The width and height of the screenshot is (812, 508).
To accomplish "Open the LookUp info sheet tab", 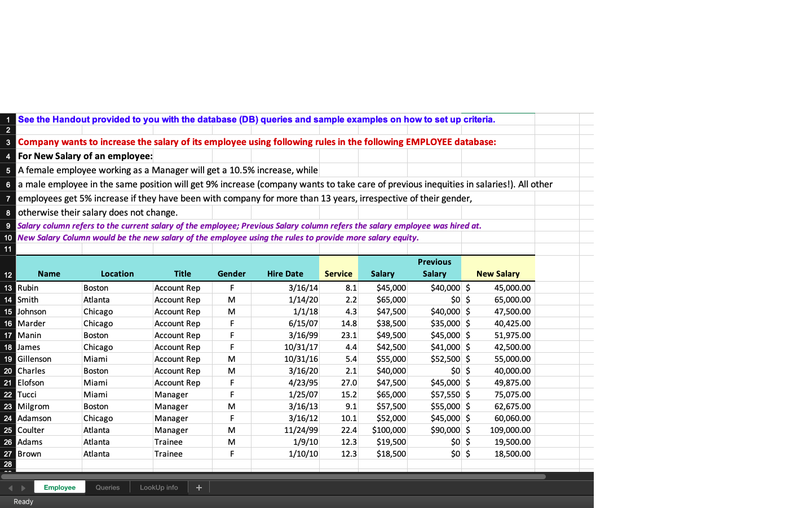I will click(158, 487).
